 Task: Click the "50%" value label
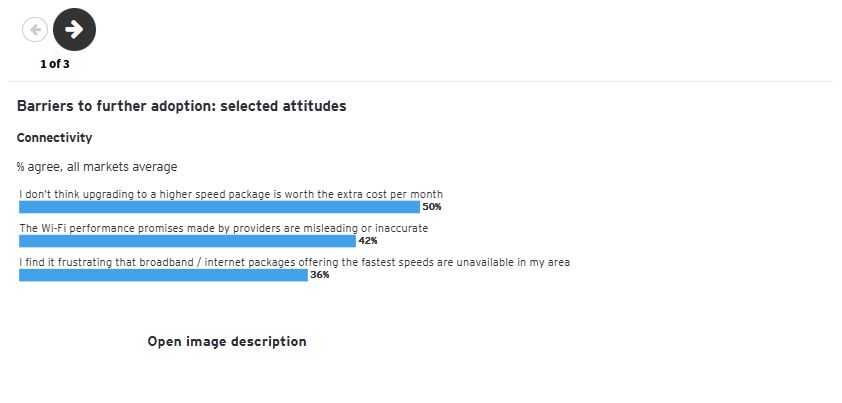coord(432,207)
